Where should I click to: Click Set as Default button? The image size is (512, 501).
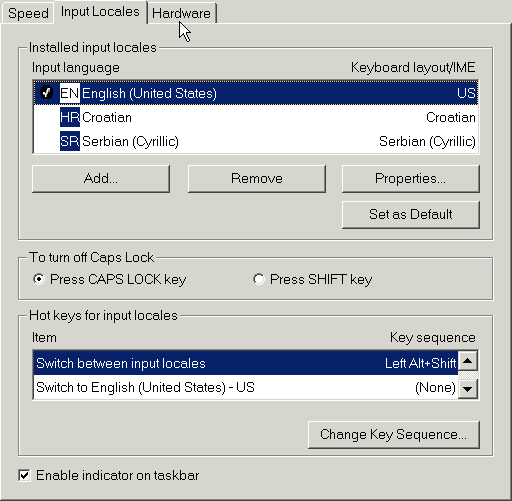click(411, 214)
